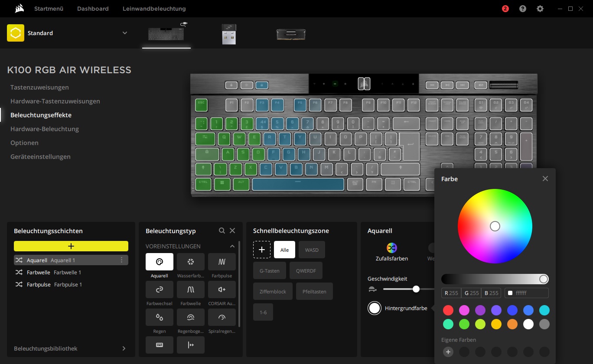The image size is (593, 364).
Task: Select the K100 keyboard device thumbnail
Action: (166, 33)
